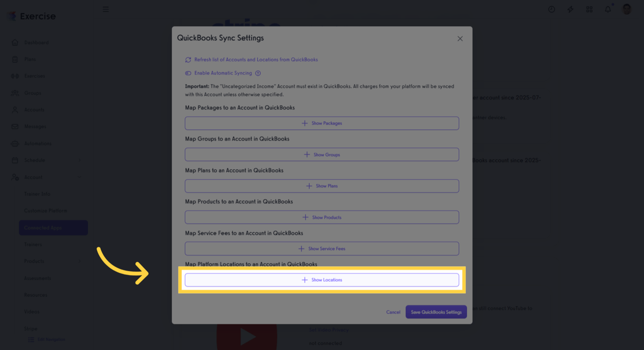This screenshot has height=350, width=644.
Task: Click the notifications bell icon
Action: (x=608, y=9)
